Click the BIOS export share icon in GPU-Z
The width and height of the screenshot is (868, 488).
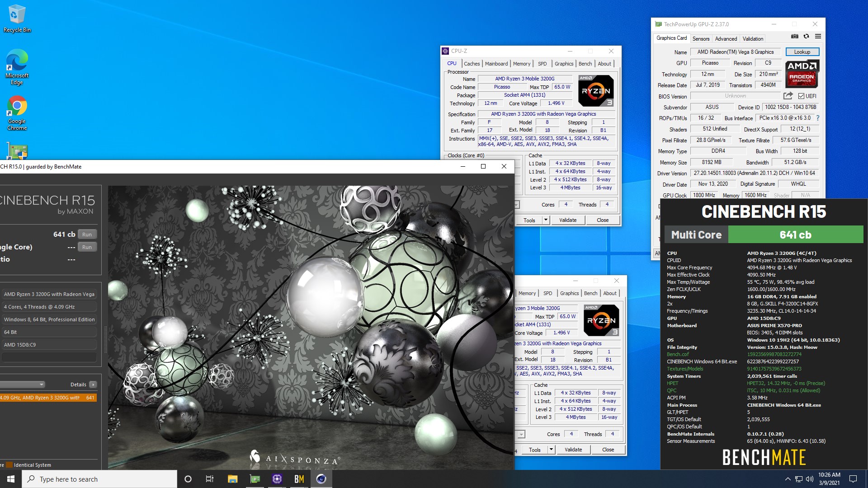788,96
